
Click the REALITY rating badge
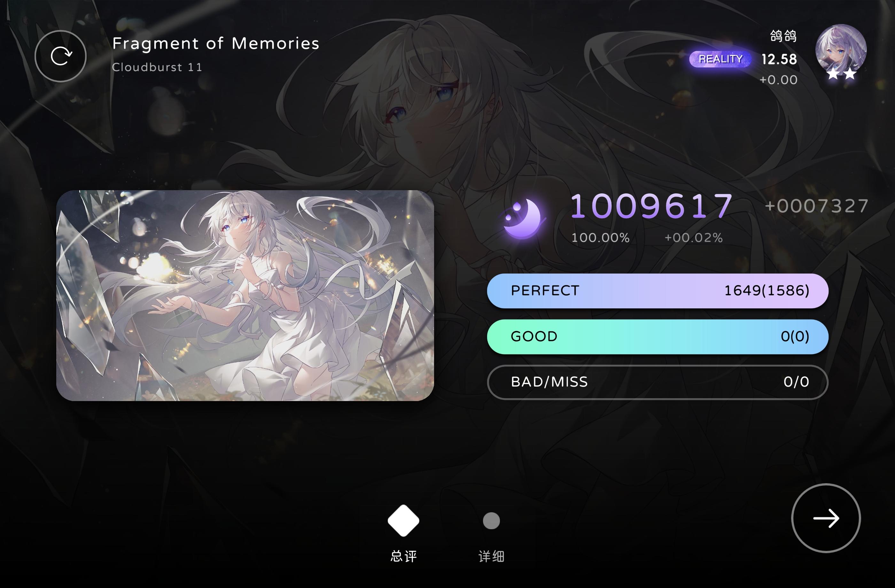tap(720, 59)
